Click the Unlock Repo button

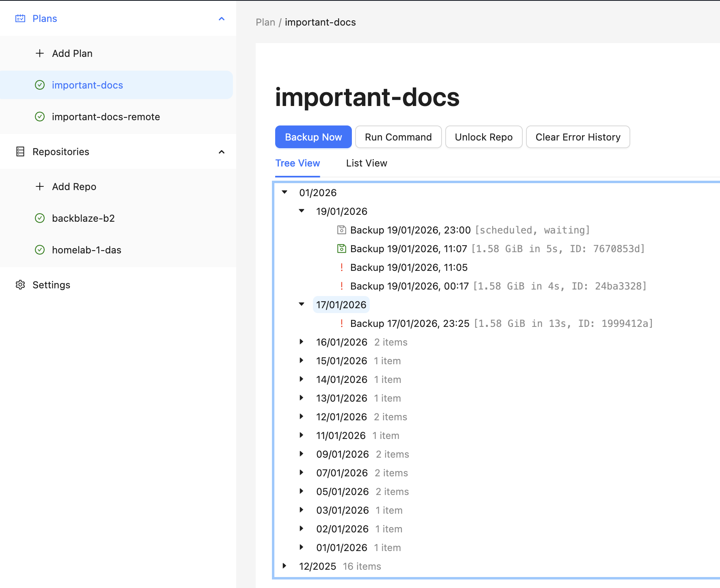483,137
